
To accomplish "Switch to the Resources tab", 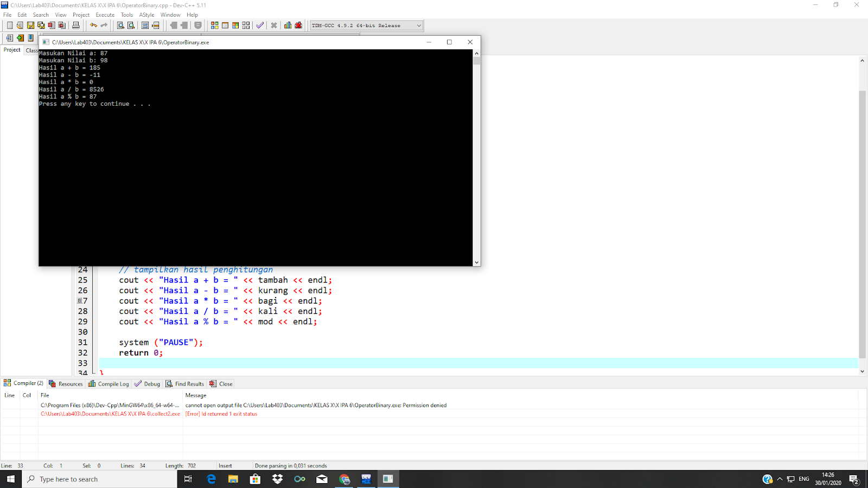I will 66,384.
